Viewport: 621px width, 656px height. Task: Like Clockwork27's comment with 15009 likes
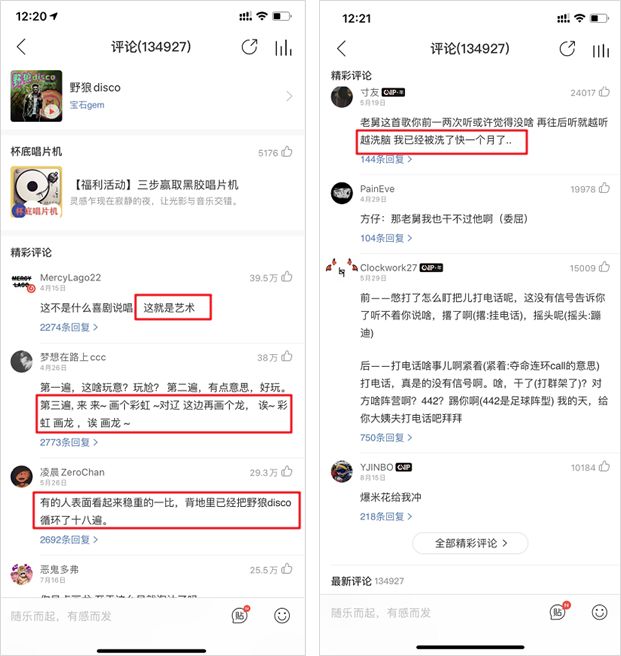click(x=604, y=267)
